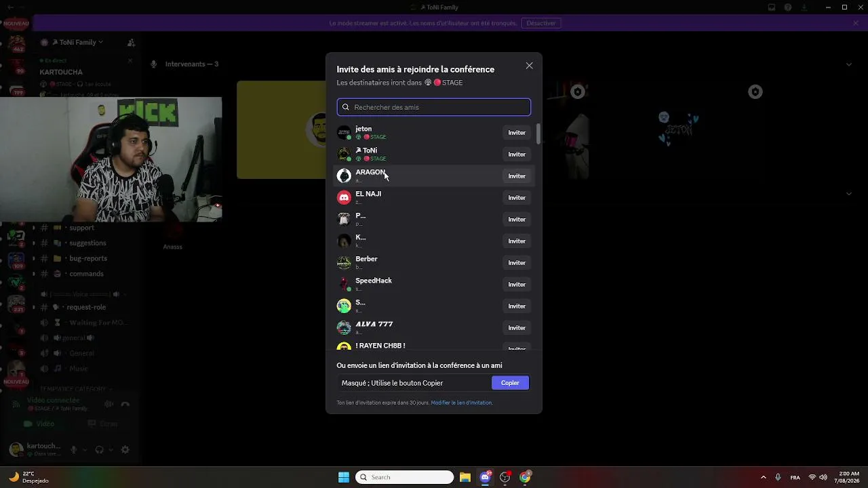Toggle the headphones deafen icon

point(100,449)
